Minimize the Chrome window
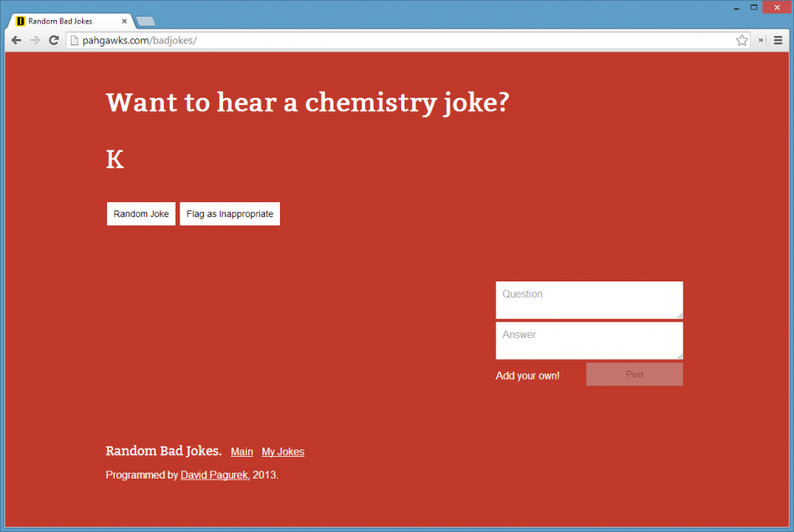The height and width of the screenshot is (532, 794). [736, 8]
